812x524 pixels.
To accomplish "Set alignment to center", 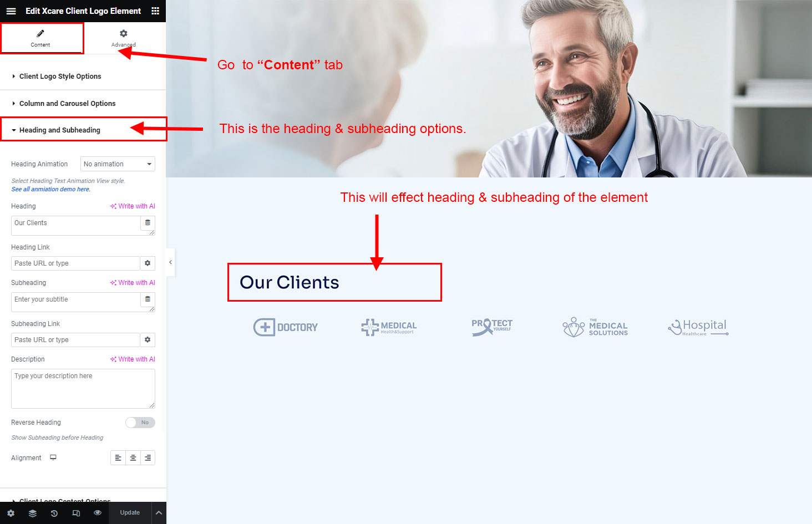I will (x=133, y=458).
